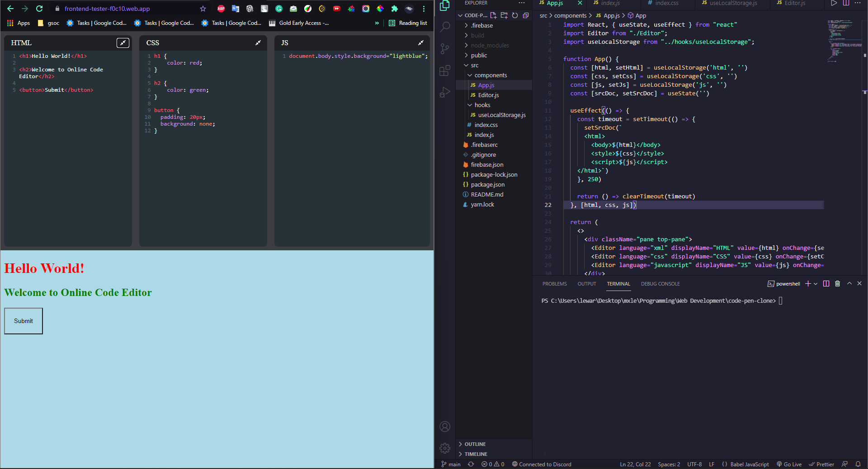
Task: Collapse all folders in Explorer
Action: tap(526, 15)
